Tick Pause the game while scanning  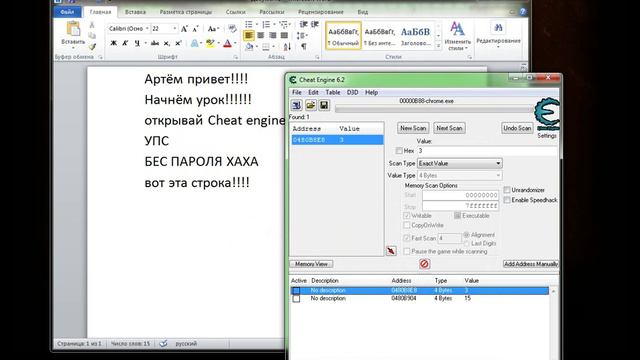pos(407,251)
